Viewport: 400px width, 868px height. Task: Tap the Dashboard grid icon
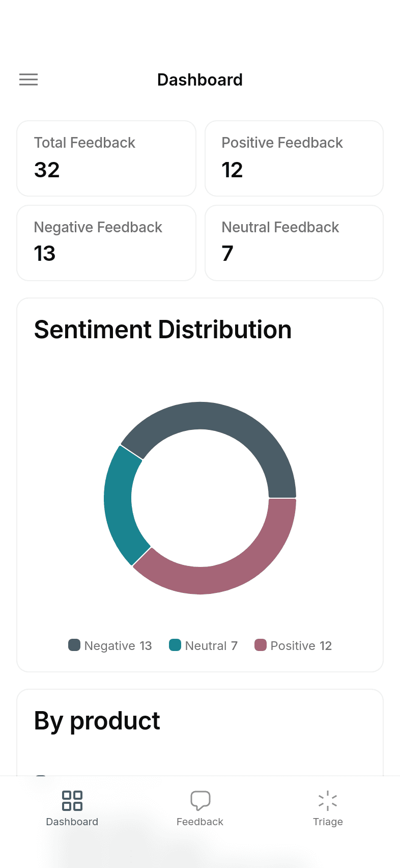72,800
